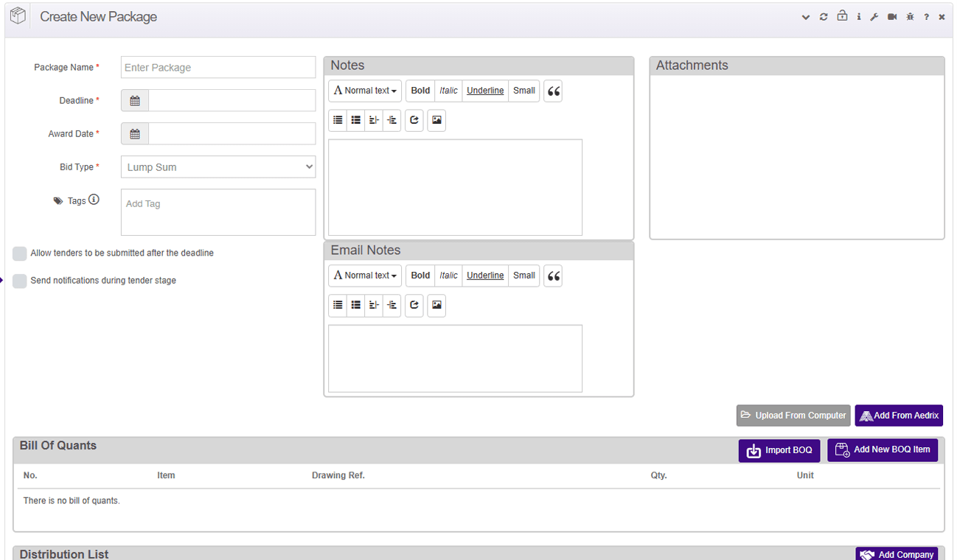Click the unlock padlock icon
Image resolution: width=960 pixels, height=560 pixels.
[x=842, y=16]
